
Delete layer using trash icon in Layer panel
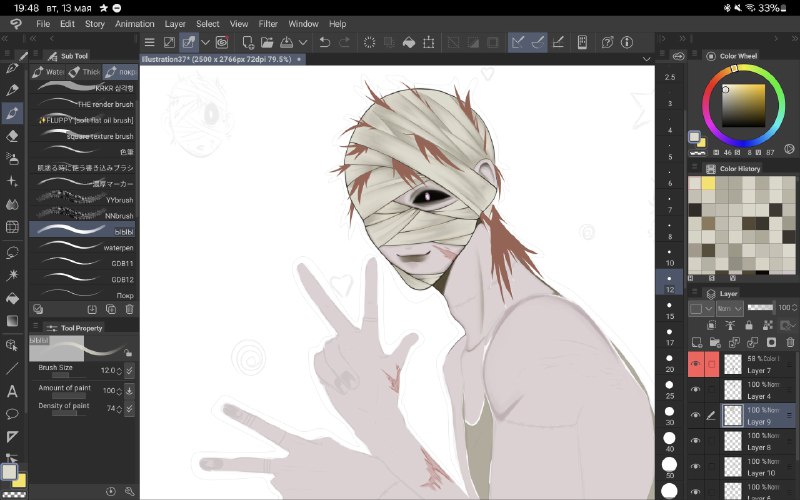coord(790,342)
